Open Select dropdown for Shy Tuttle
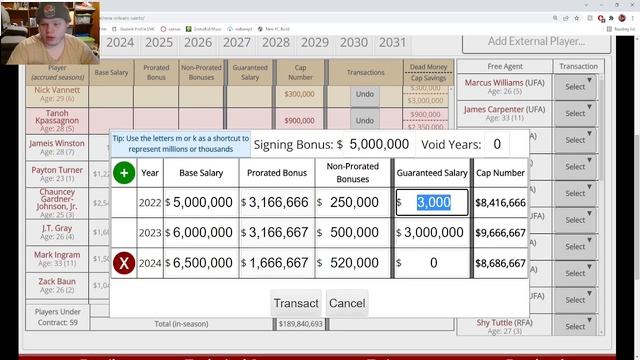The height and width of the screenshot is (360, 640). click(x=576, y=326)
